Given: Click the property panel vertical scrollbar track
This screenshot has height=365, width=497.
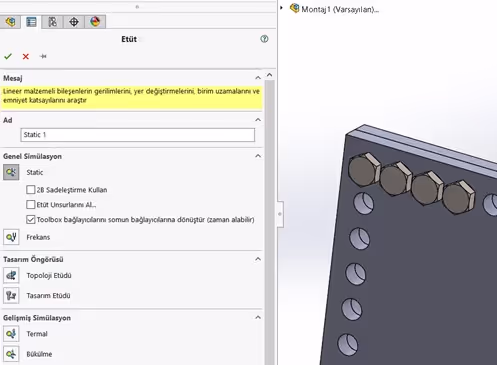Looking at the screenshot, I should (269, 222).
